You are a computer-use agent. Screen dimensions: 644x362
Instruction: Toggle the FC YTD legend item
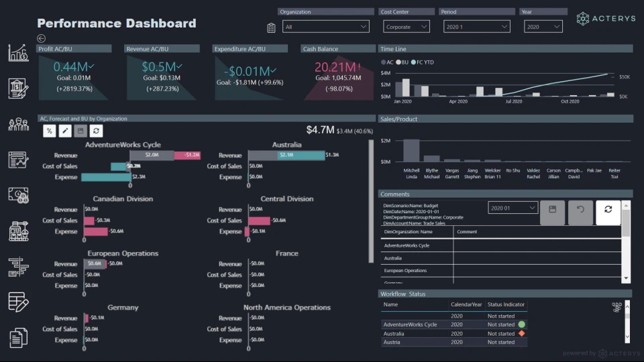coord(422,62)
